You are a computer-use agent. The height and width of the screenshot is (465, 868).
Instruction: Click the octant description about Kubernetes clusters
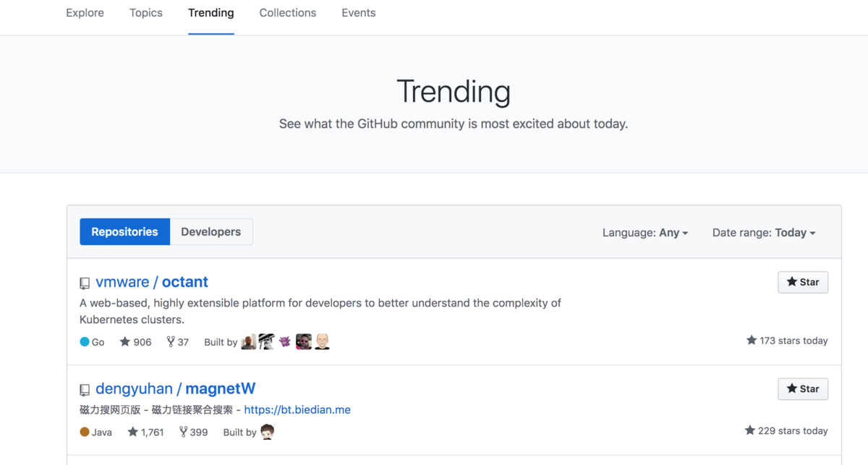(x=320, y=311)
